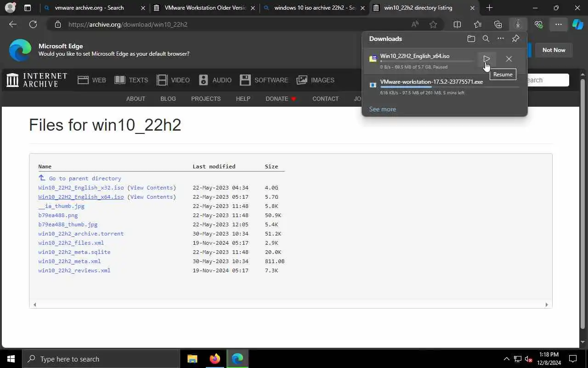
Task: Open the Edge profile icon
Action: tap(10, 8)
